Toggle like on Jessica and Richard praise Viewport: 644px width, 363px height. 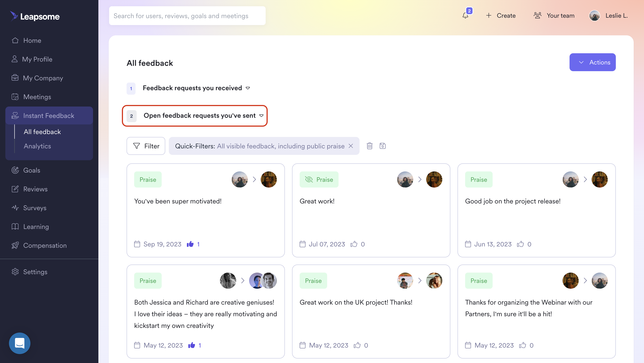pos(191,345)
